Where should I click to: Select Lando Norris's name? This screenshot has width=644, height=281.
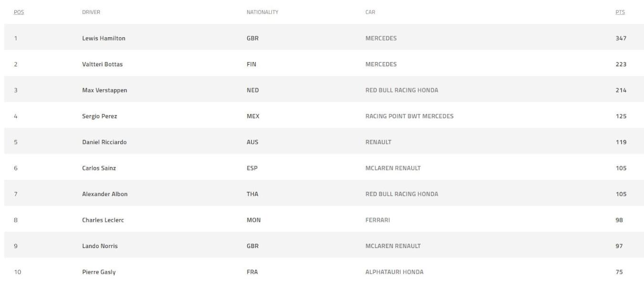coord(100,246)
